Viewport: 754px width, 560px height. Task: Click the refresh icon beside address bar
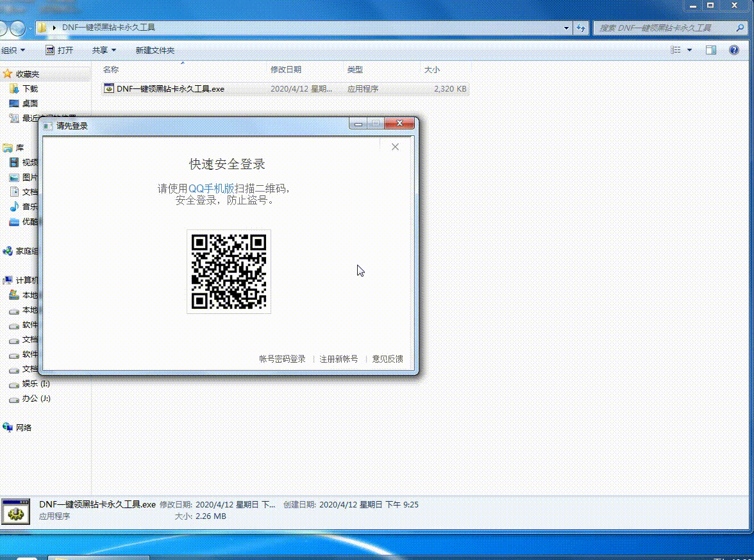(x=581, y=28)
